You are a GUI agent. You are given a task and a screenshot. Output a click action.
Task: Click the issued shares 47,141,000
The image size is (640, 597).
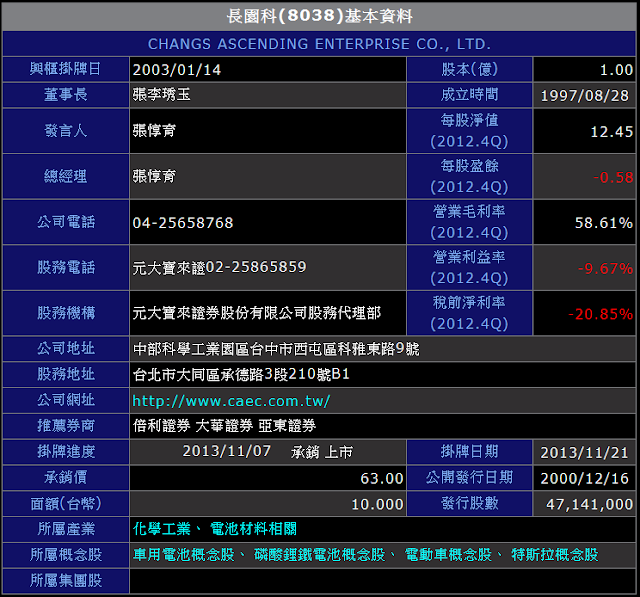point(589,504)
